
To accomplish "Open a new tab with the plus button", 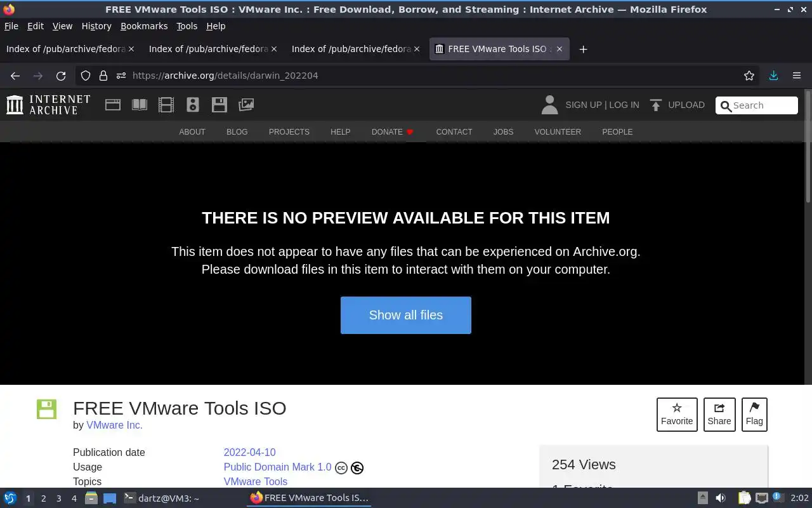I will click(x=583, y=49).
